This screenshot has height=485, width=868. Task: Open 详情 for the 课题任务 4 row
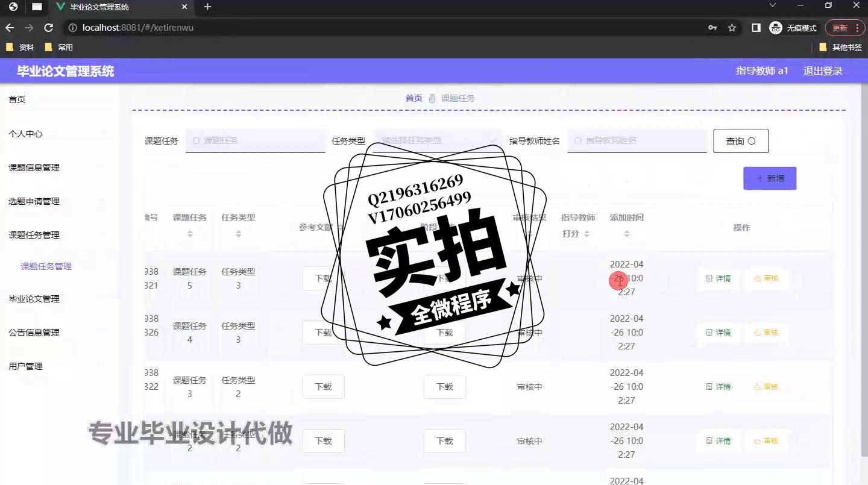[x=719, y=333]
